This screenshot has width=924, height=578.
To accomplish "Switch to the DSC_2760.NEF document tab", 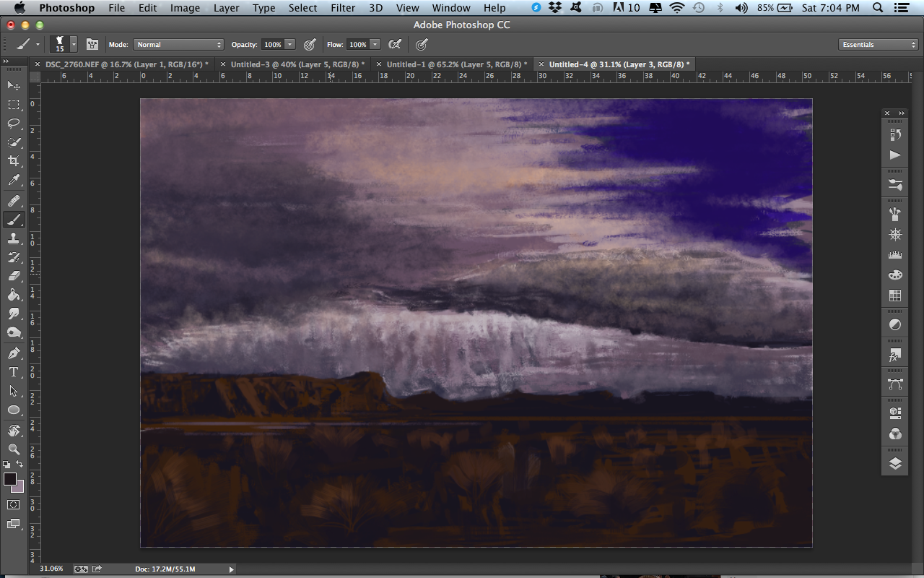I will pos(126,64).
